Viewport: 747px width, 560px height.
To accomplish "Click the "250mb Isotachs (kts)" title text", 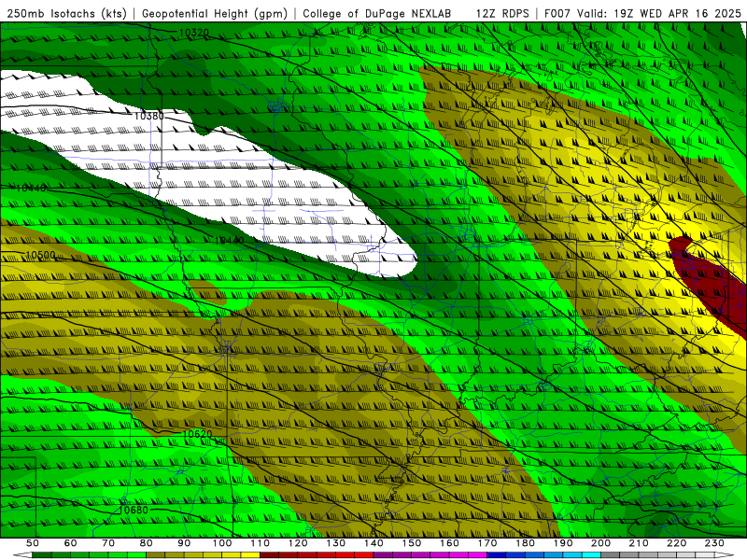I will click(x=66, y=13).
